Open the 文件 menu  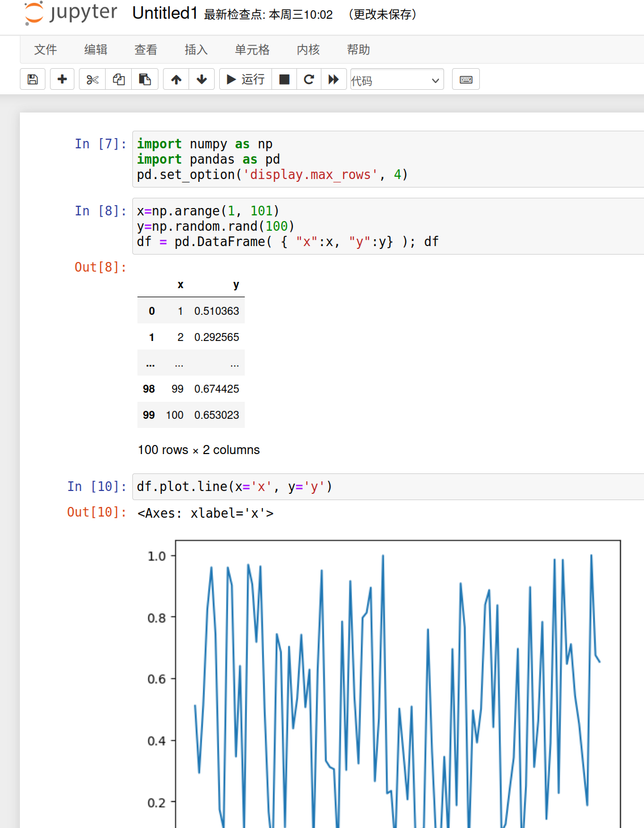point(45,49)
